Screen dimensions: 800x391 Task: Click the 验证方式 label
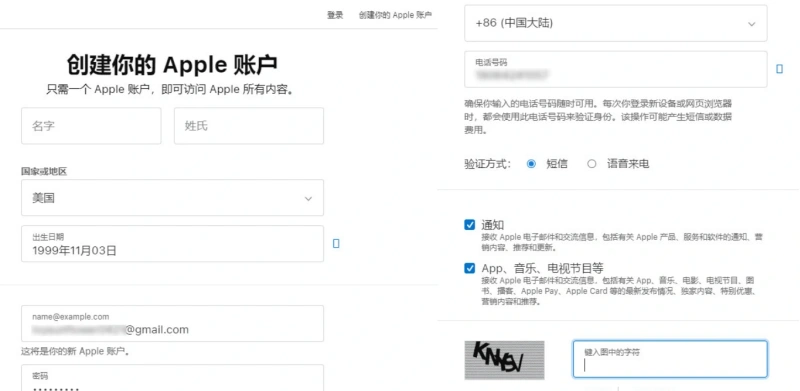pos(487,164)
